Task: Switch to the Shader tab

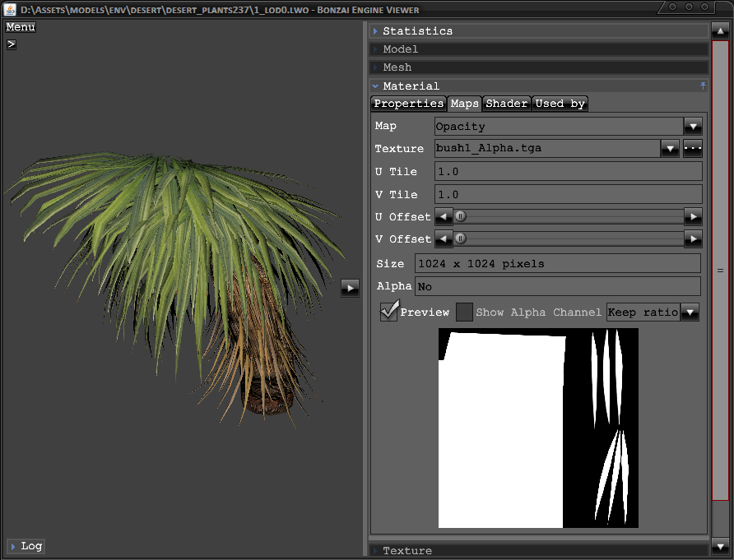Action: tap(506, 104)
